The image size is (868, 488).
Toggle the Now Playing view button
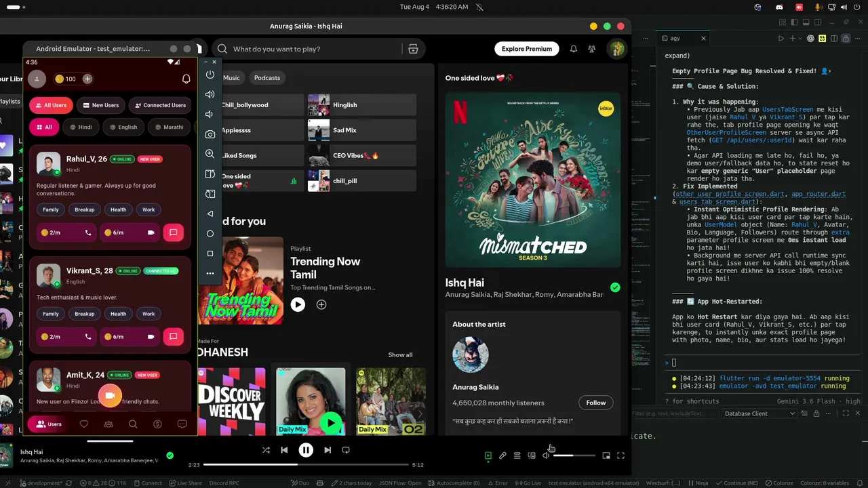tap(488, 455)
